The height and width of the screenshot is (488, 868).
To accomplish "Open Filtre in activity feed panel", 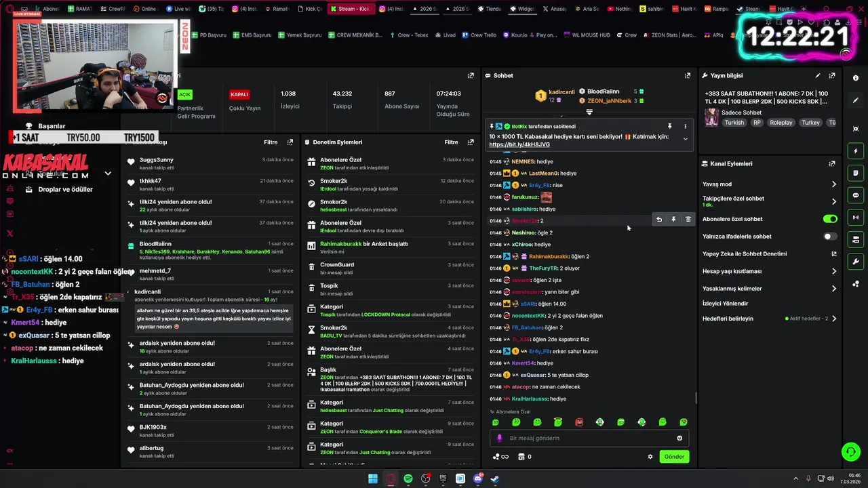I will [x=271, y=142].
